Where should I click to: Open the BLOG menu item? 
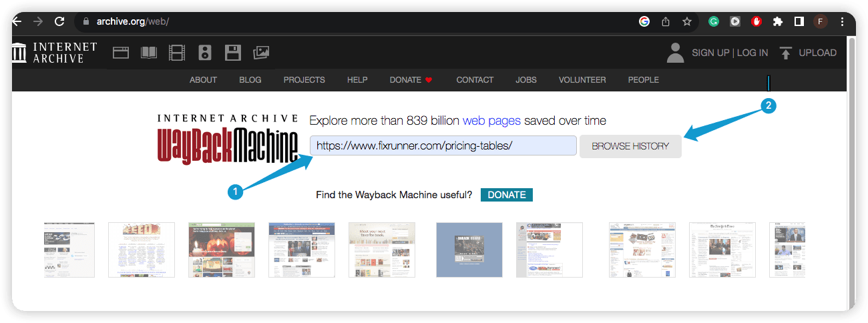(x=250, y=79)
